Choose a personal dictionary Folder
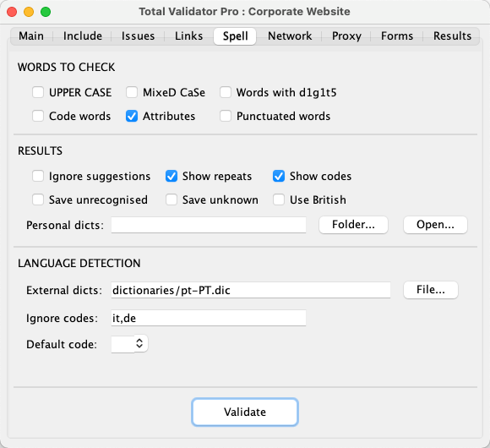490x448 pixels. (x=353, y=225)
